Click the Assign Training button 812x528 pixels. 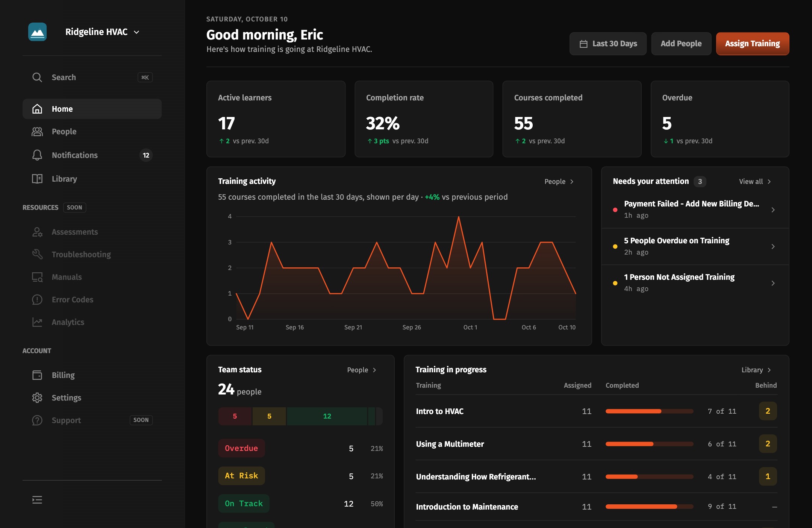tap(753, 44)
